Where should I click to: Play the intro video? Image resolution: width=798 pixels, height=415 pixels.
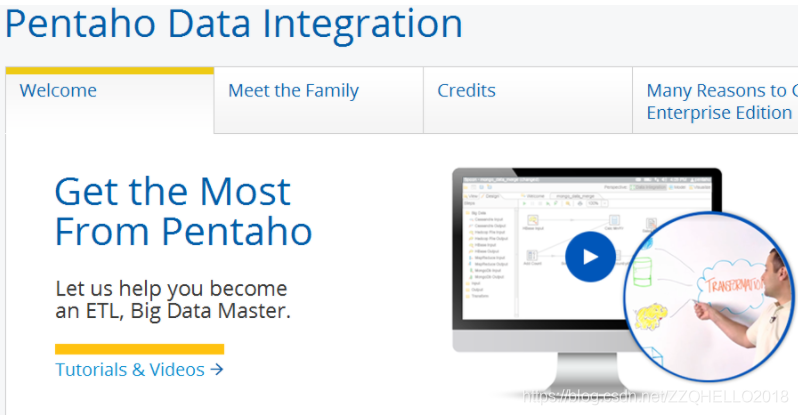tap(590, 257)
